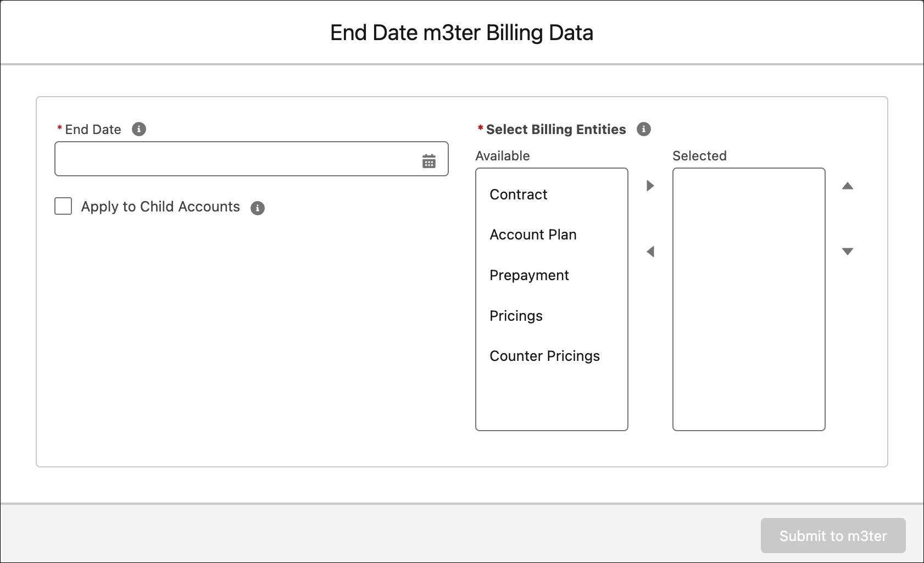Select Prepayment in Available list
Screen dimensions: 924x563
coord(552,275)
